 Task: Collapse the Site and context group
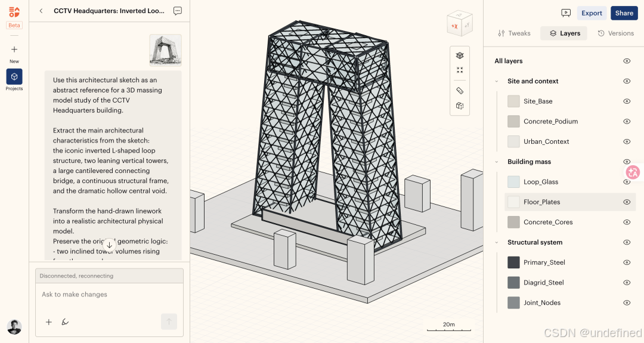click(497, 81)
